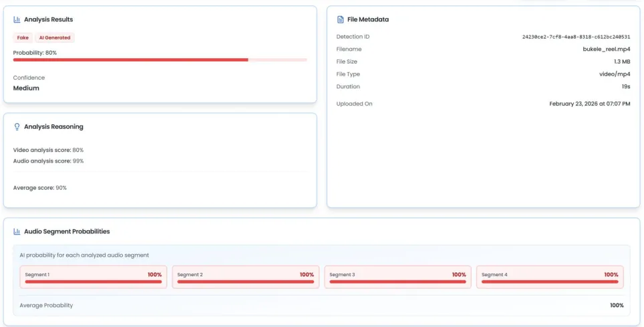Click the AI Generated tag
644x327 pixels.
click(55, 38)
